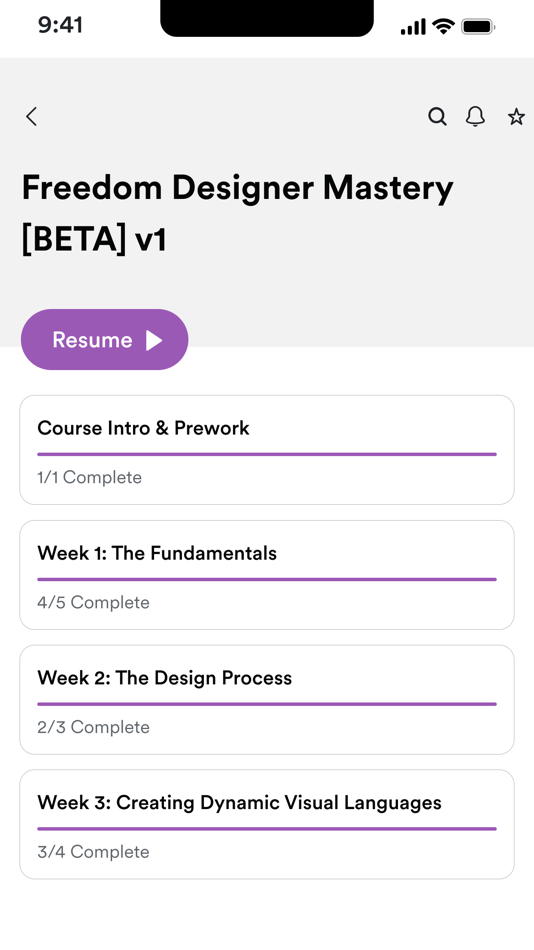Tap the Wi-Fi status icon
Image resolution: width=534 pixels, height=950 pixels.
click(x=443, y=27)
